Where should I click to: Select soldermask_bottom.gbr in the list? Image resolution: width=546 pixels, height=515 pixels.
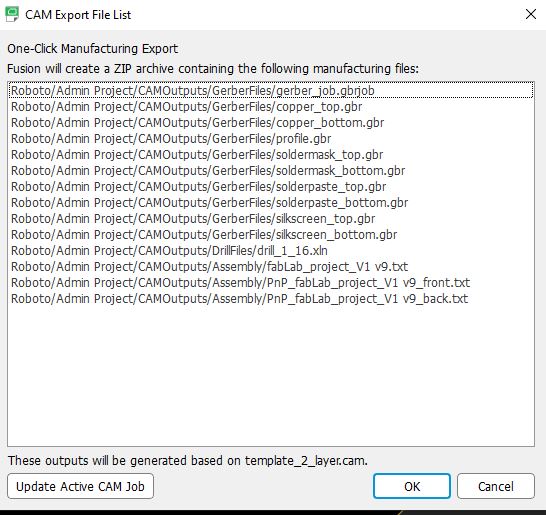[271, 171]
